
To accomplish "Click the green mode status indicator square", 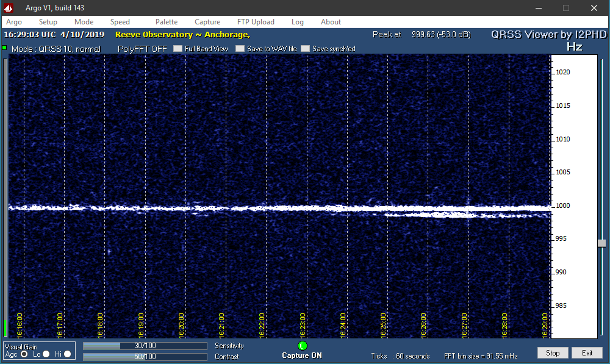I will (x=5, y=48).
